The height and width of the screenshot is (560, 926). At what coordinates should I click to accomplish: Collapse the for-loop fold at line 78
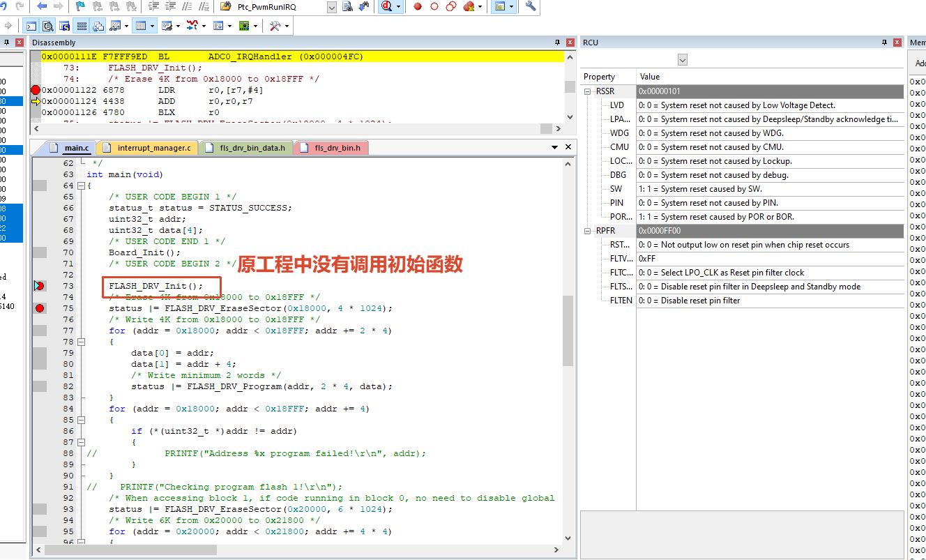pos(81,342)
